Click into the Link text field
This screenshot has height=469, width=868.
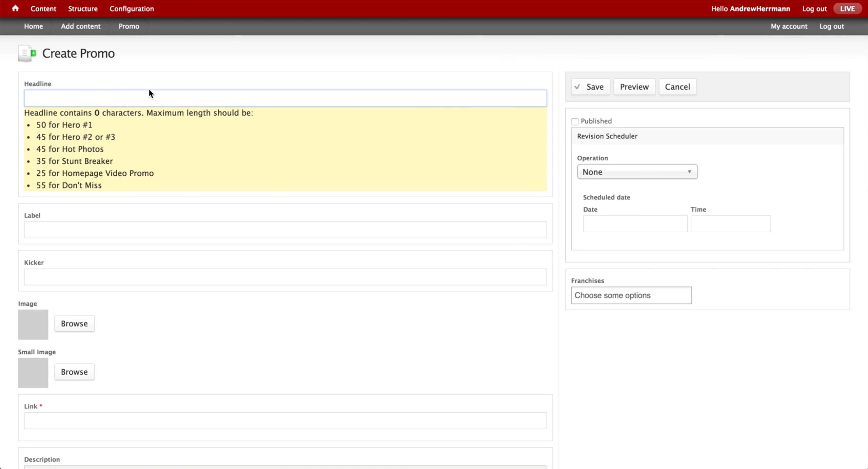[x=285, y=421]
